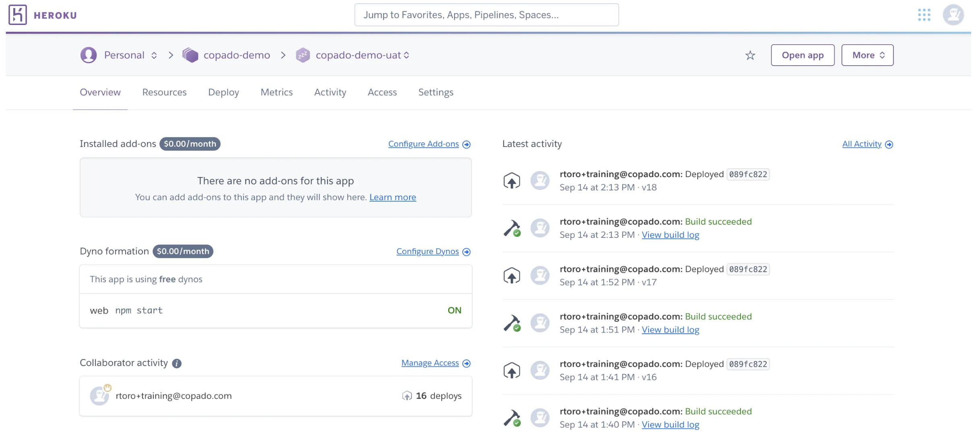980x438 pixels.
Task: Expand the copado-demo-uat app switcher
Action: coord(407,55)
